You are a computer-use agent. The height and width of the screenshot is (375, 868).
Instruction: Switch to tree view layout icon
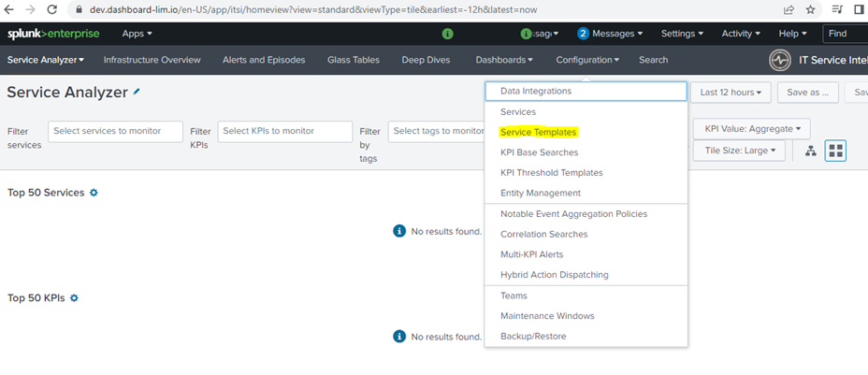tap(811, 151)
